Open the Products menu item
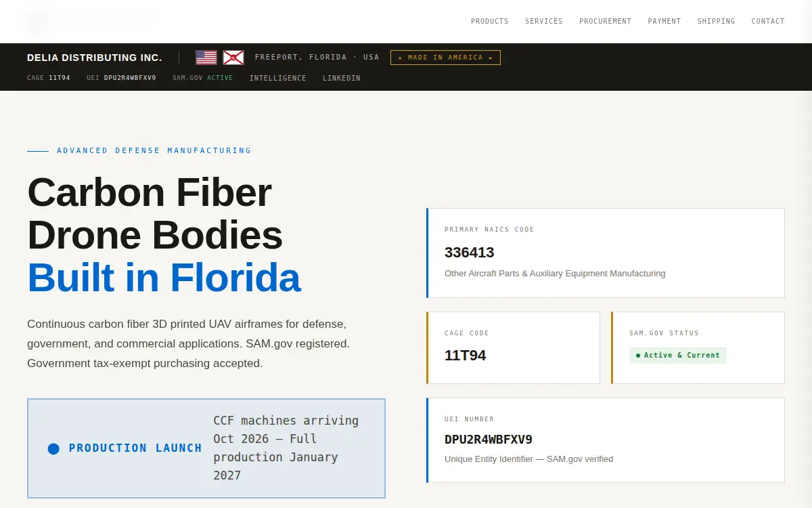This screenshot has width=812, height=508. pyautogui.click(x=490, y=22)
